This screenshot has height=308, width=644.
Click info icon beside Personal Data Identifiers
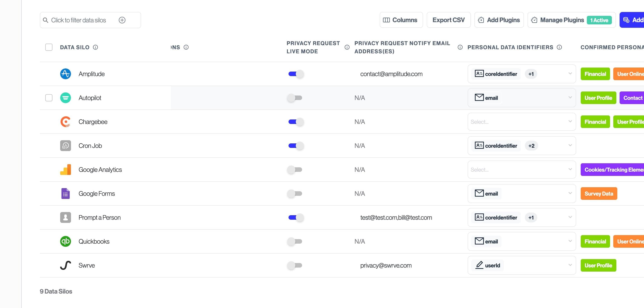559,47
